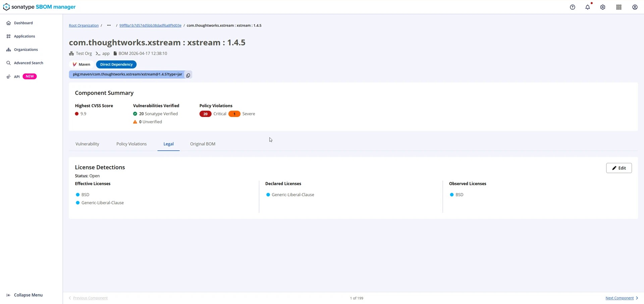Expand the breadcrumb ellipsis menu
The image size is (644, 304).
tap(109, 25)
